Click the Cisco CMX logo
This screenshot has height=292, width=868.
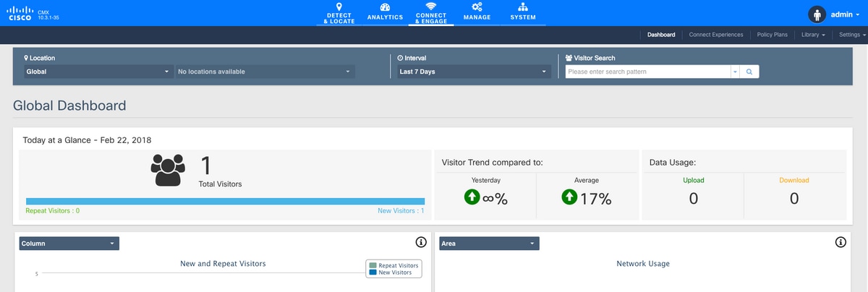(x=20, y=14)
